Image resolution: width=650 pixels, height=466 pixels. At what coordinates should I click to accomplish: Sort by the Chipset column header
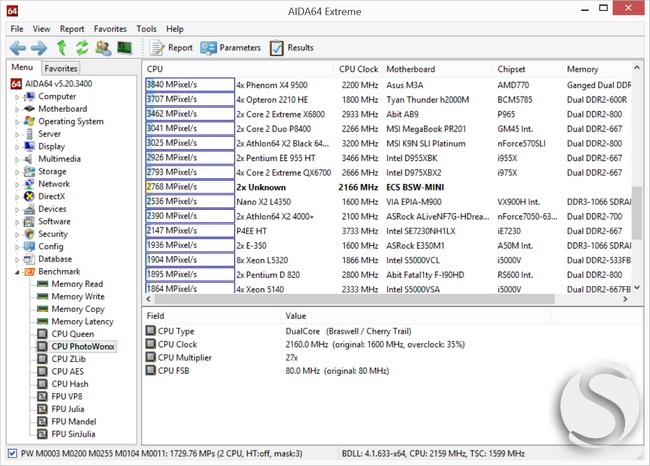pyautogui.click(x=528, y=69)
